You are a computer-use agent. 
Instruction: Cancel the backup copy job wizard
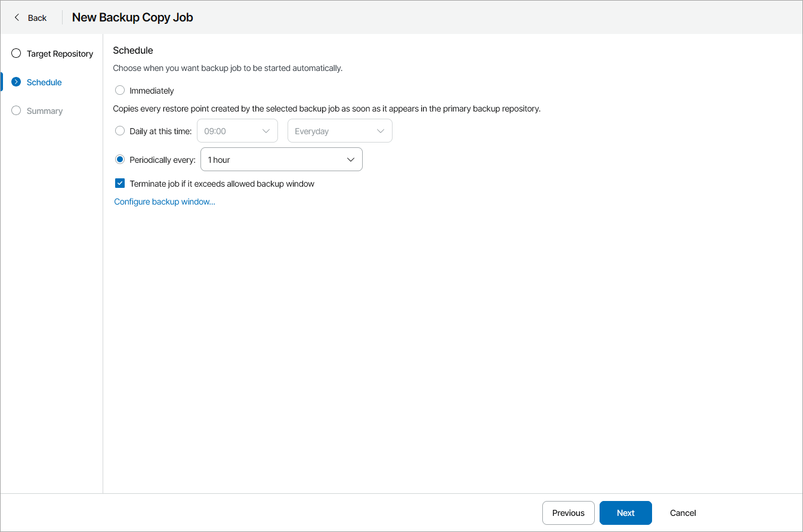click(682, 513)
